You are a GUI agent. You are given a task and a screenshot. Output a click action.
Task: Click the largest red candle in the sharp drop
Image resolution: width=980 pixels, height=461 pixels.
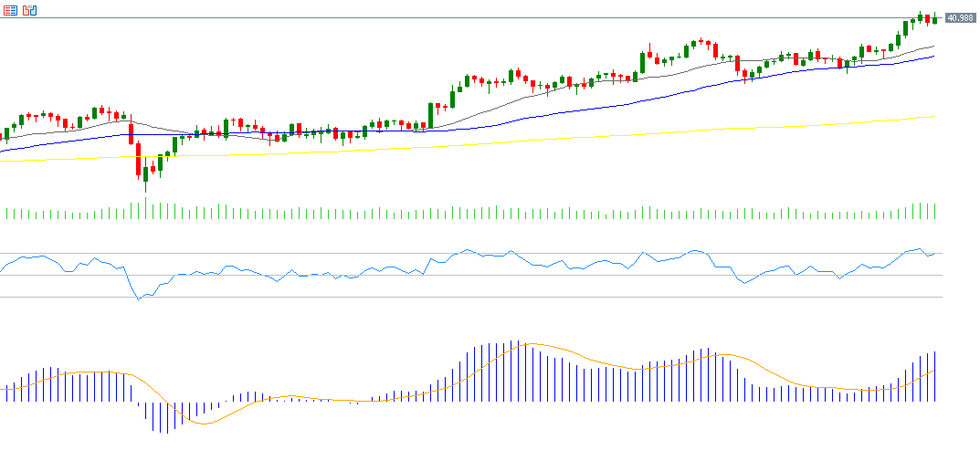click(x=138, y=159)
